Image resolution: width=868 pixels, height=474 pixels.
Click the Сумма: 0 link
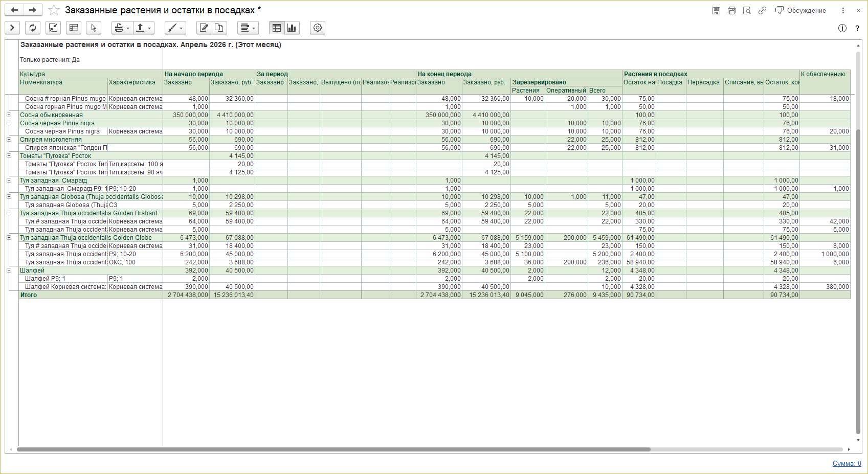point(847,463)
